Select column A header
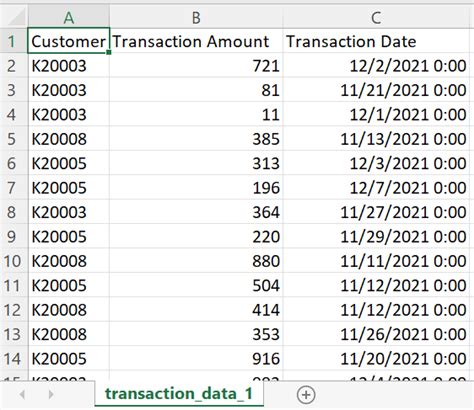 (x=69, y=17)
